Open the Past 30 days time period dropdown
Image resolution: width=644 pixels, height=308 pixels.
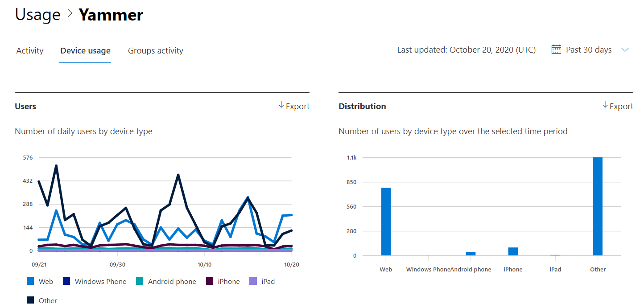(588, 49)
